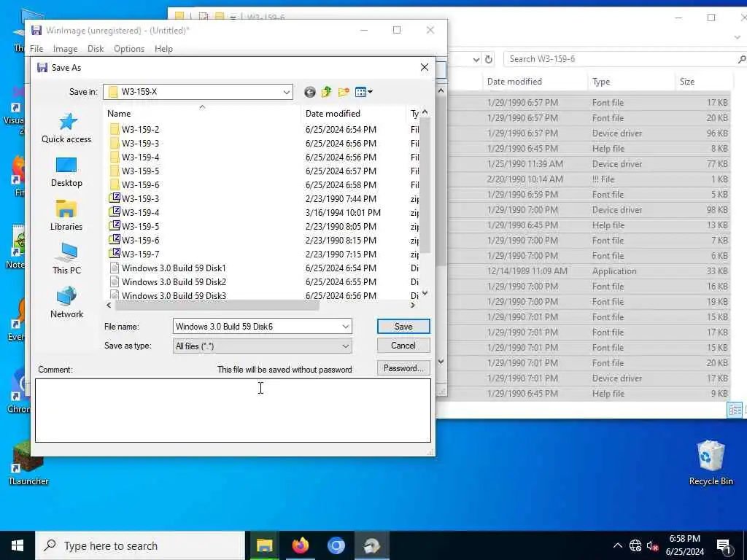The height and width of the screenshot is (560, 747).
Task: Show hidden system tray icons
Action: click(617, 545)
